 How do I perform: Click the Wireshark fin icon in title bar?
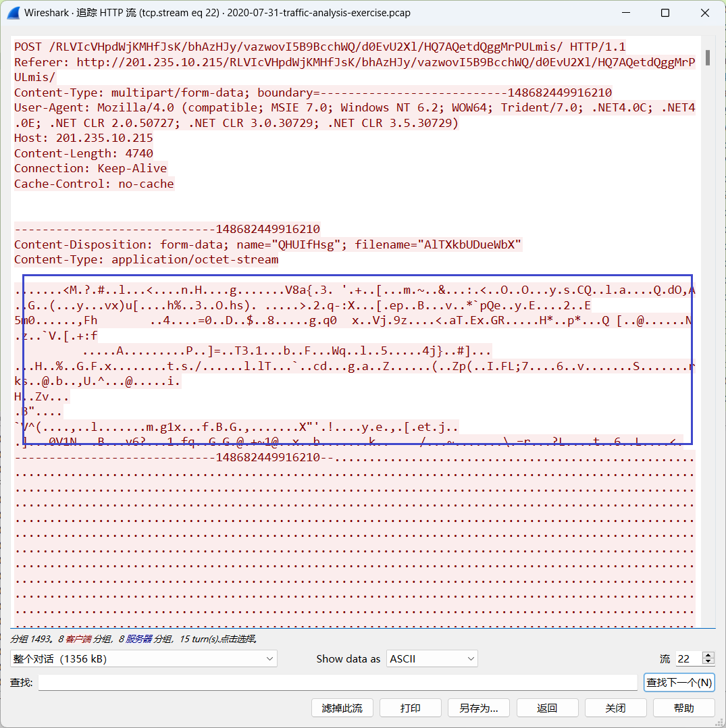click(12, 13)
